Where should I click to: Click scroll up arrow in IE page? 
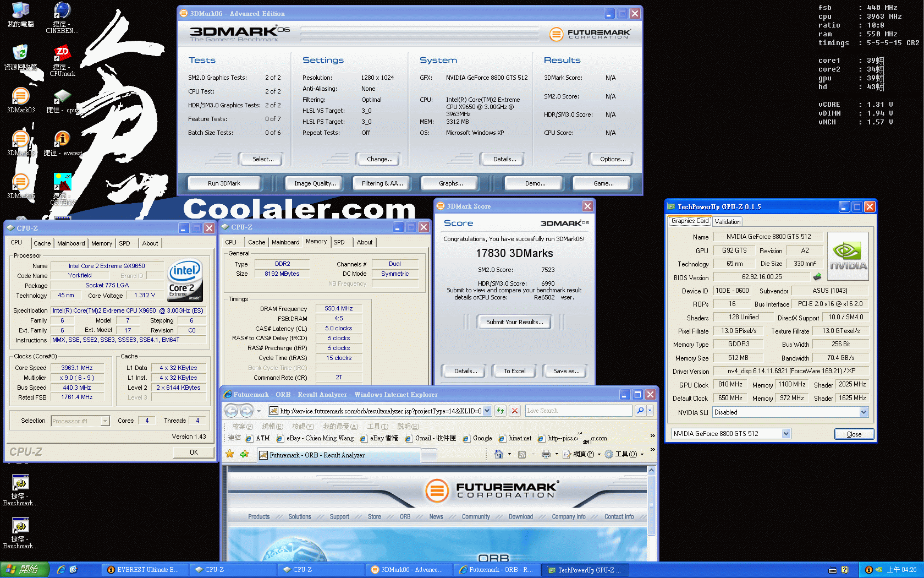pos(651,470)
